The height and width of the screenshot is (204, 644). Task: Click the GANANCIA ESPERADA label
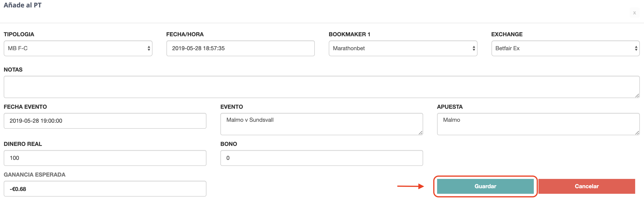click(x=34, y=175)
